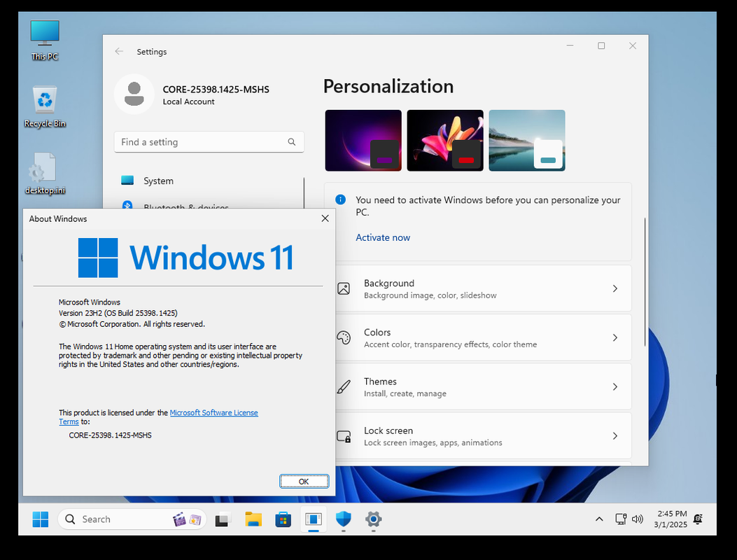This screenshot has width=737, height=560.
Task: Open Task View from the taskbar
Action: pyautogui.click(x=223, y=519)
